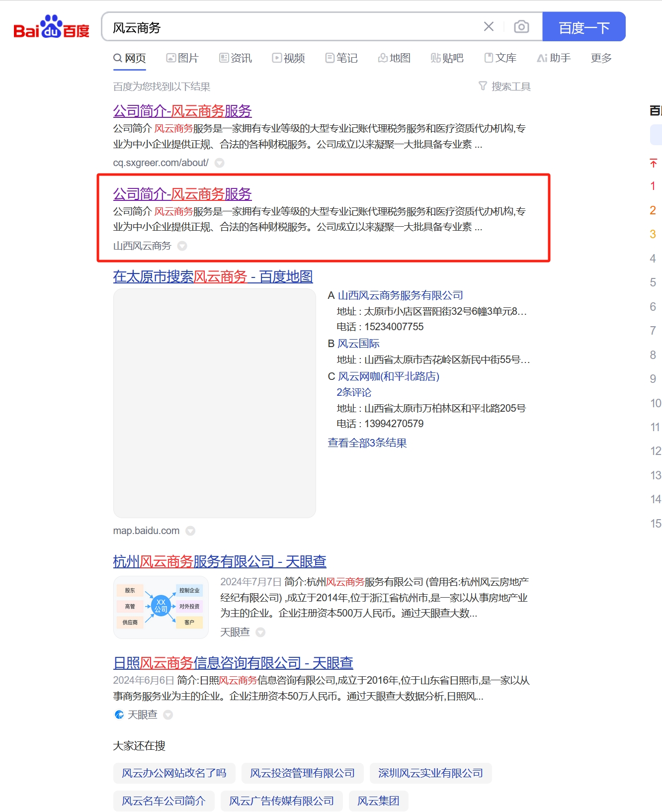Screen dimensions: 662x812
Task: Open map result 风云国际
Action: point(358,344)
